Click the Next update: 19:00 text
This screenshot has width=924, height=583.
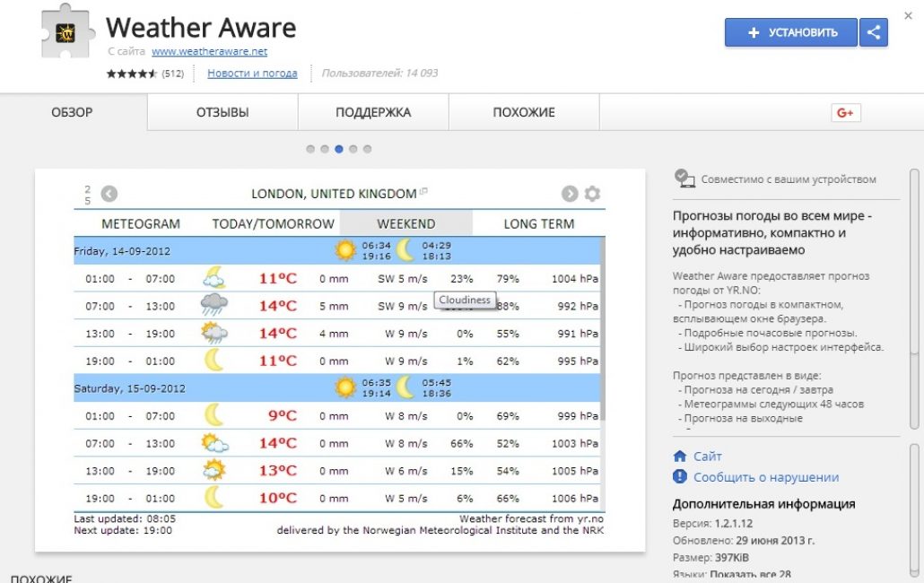point(123,530)
